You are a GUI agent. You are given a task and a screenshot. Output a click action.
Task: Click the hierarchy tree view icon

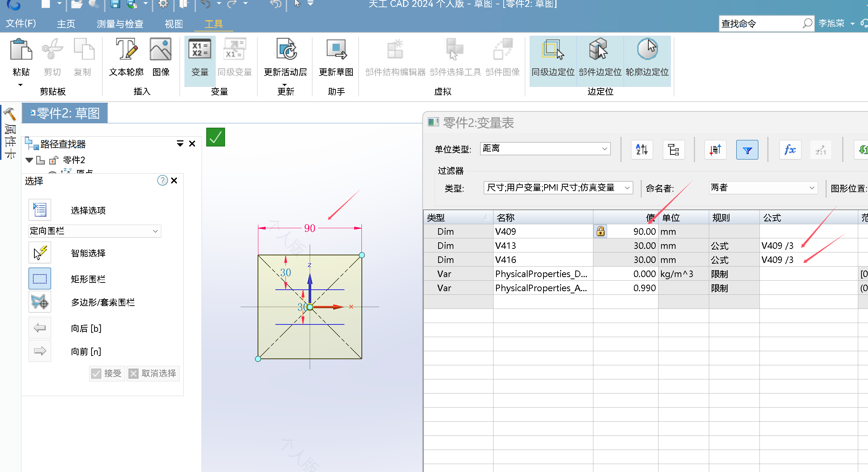coord(673,149)
